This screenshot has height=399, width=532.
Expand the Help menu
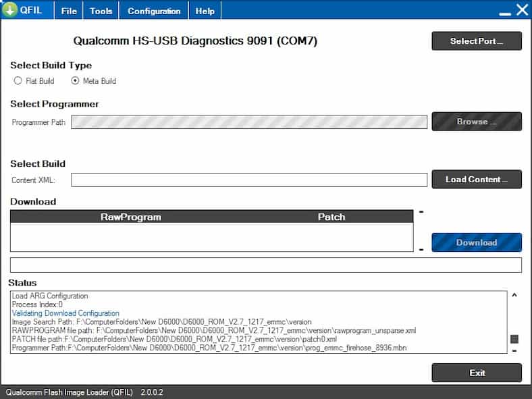[x=205, y=11]
